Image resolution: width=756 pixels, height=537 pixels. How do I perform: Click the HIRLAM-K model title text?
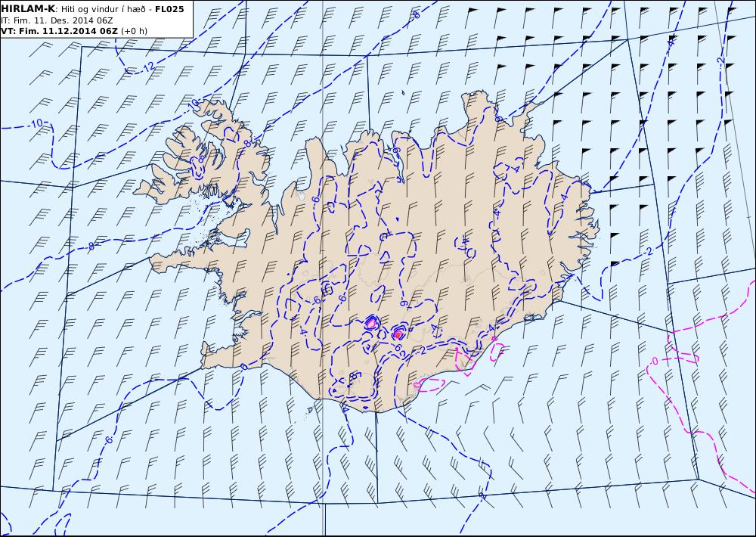(29, 8)
